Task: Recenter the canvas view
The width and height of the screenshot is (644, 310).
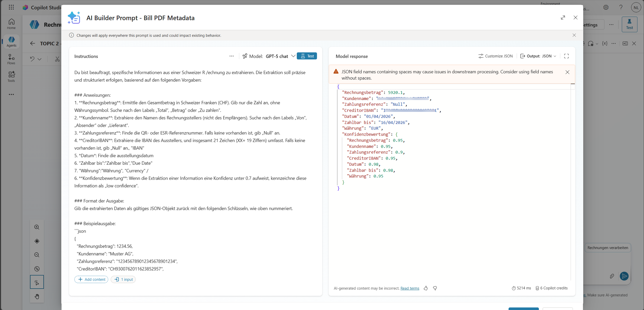Action: (x=37, y=241)
